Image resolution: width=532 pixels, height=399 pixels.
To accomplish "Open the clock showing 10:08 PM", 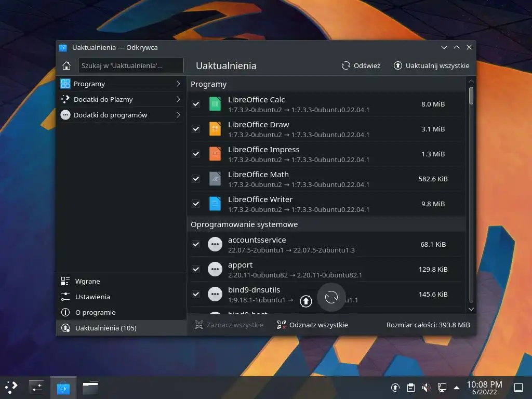I will click(485, 388).
